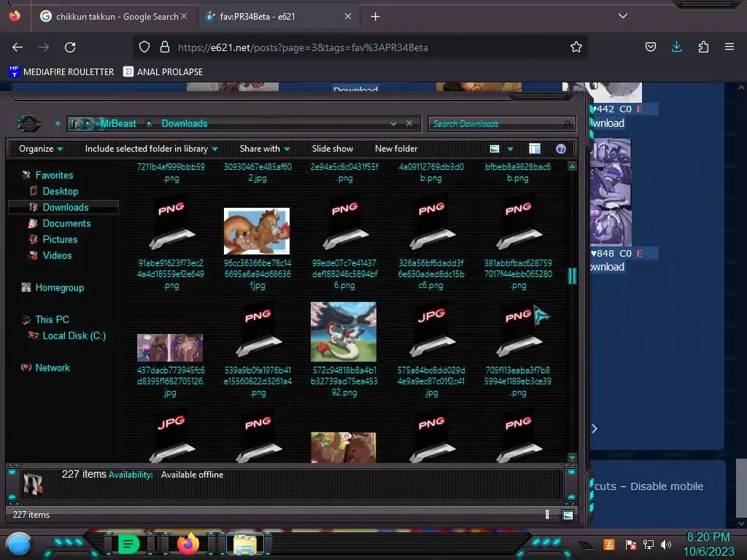This screenshot has width=747, height=560.
Task: Select Downloads in navigation pane
Action: point(65,208)
